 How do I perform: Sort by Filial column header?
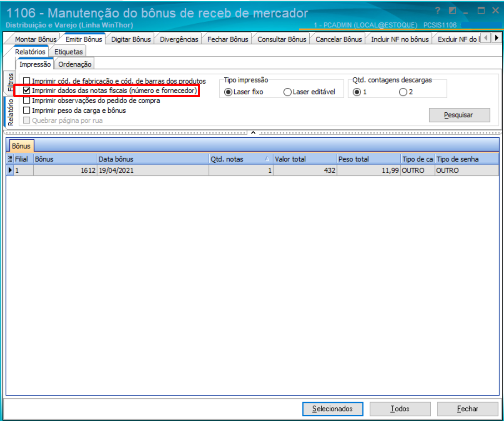click(x=23, y=159)
